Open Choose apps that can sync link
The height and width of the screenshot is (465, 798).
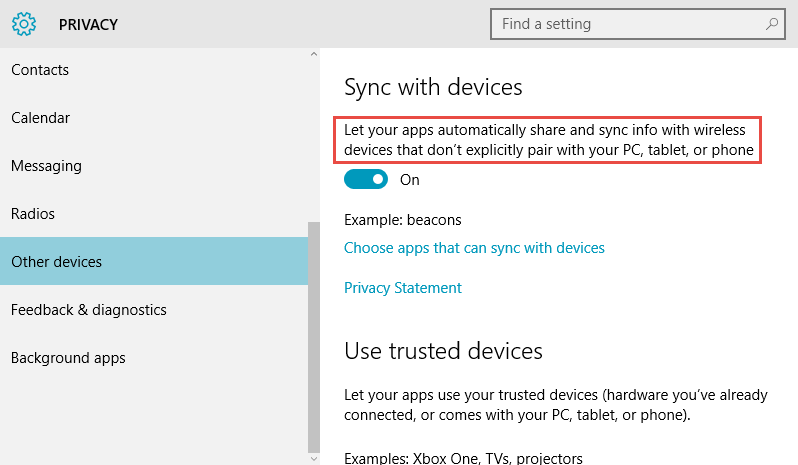pyautogui.click(x=474, y=248)
